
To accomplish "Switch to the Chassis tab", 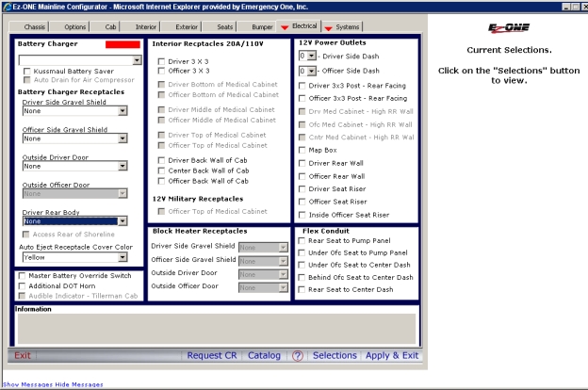I will tap(35, 27).
